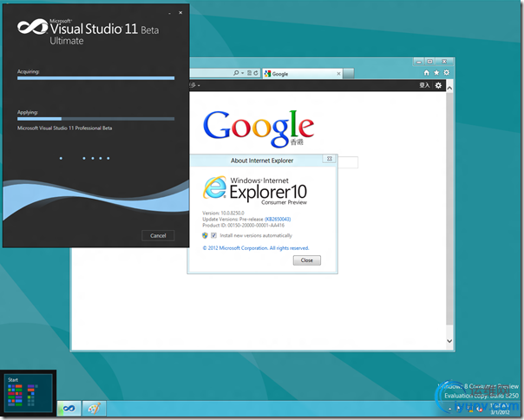Click the Acquiring progress bar

[96, 78]
